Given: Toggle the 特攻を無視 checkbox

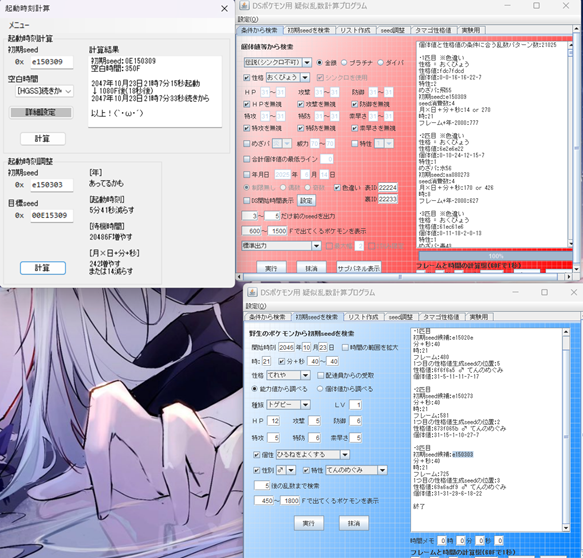Looking at the screenshot, I should click(246, 128).
